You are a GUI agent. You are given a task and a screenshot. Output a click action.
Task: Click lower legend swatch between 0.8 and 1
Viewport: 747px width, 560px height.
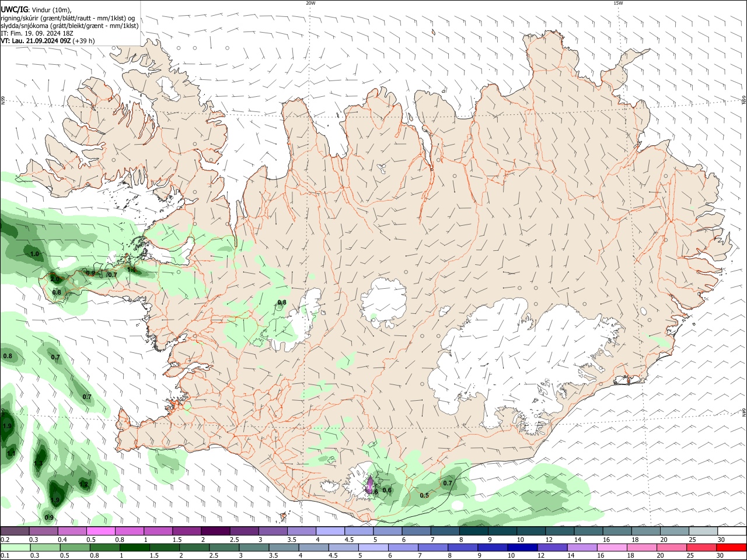(105, 547)
